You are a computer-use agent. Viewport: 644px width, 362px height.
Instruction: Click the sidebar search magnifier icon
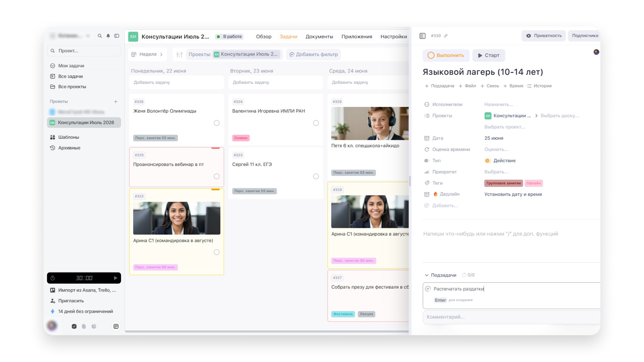(100, 36)
